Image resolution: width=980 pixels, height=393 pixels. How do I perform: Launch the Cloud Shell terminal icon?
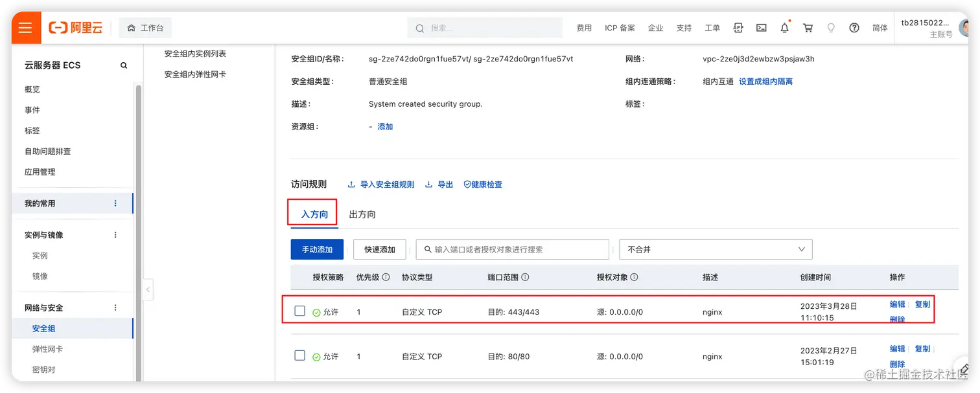(x=762, y=28)
